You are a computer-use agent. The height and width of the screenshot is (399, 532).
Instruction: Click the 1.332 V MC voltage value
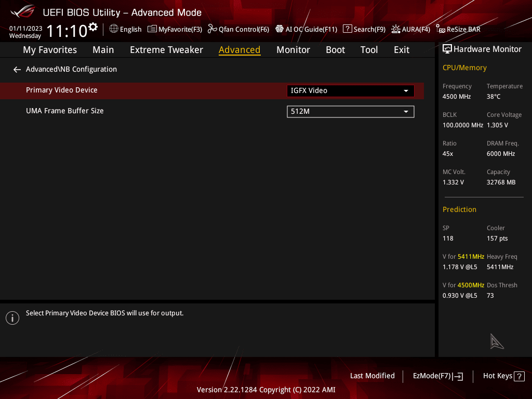(x=453, y=182)
